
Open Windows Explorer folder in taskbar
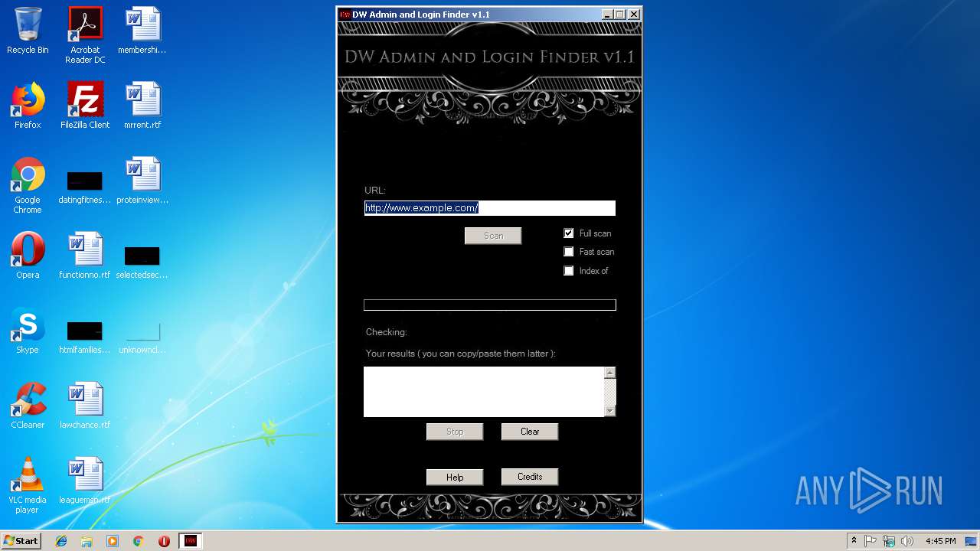87,541
